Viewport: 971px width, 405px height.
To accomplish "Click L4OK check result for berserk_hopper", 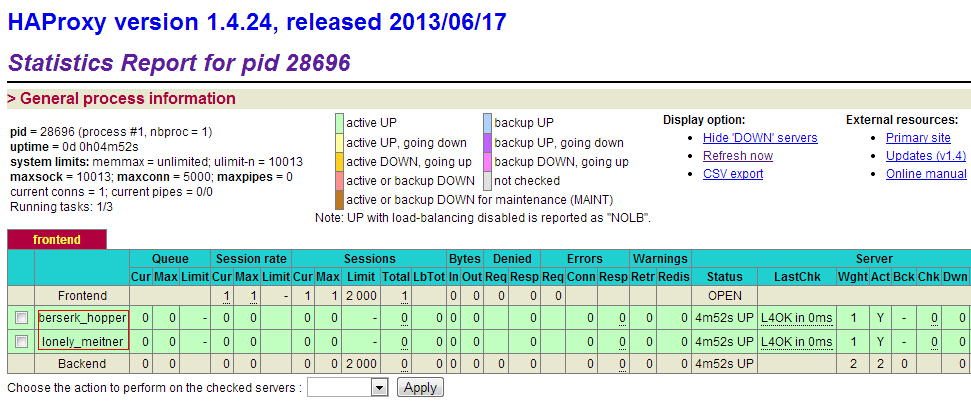I will point(796,318).
